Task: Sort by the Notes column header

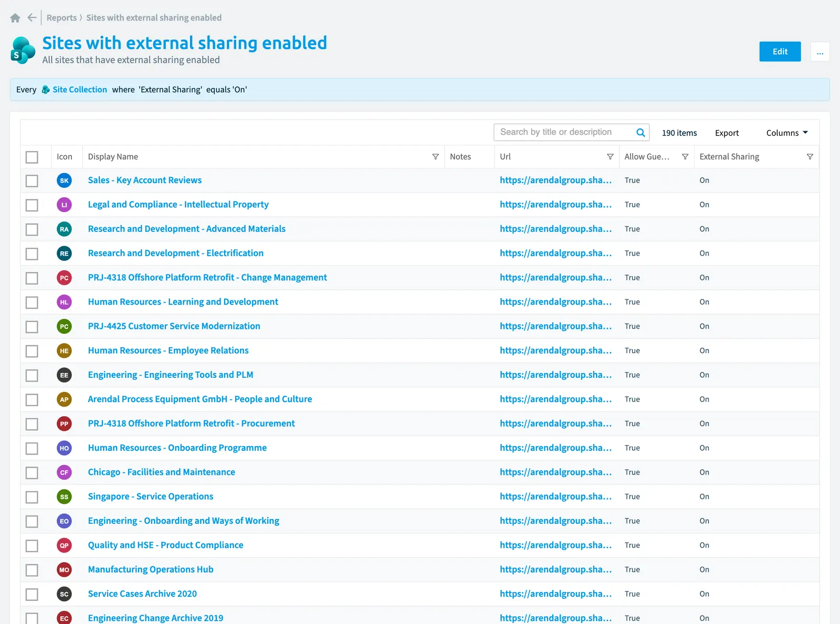Action: 460,157
